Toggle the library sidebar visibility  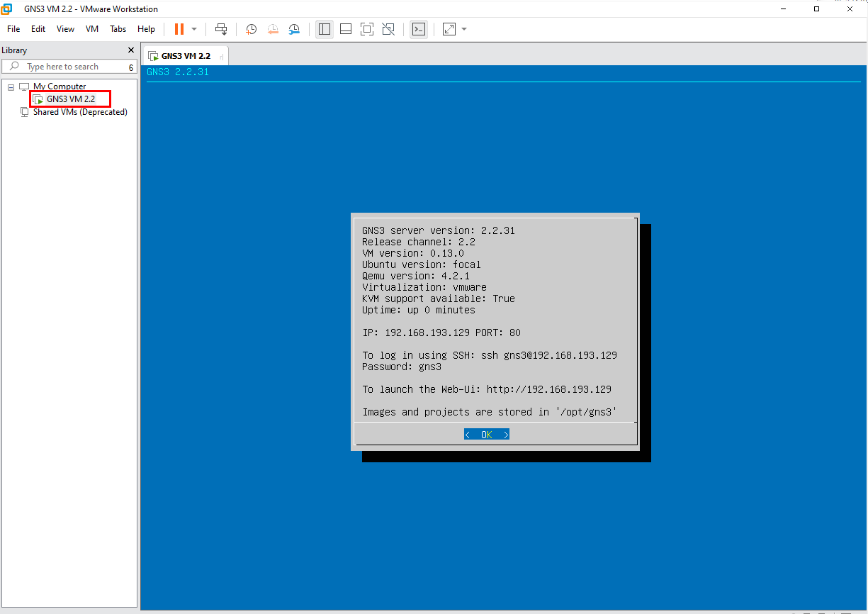click(x=325, y=29)
